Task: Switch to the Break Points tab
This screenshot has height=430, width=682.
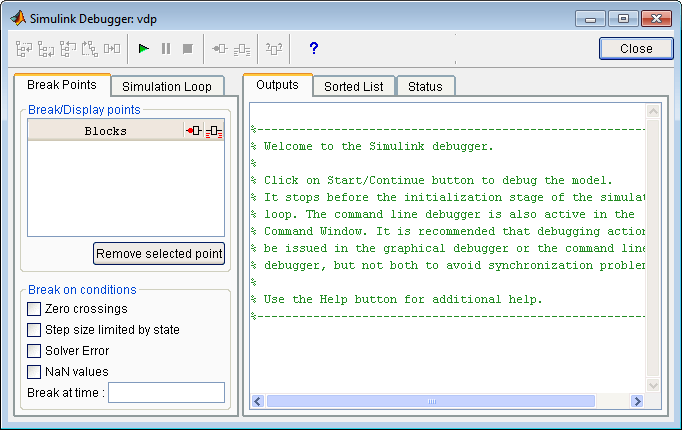Action: point(62,85)
